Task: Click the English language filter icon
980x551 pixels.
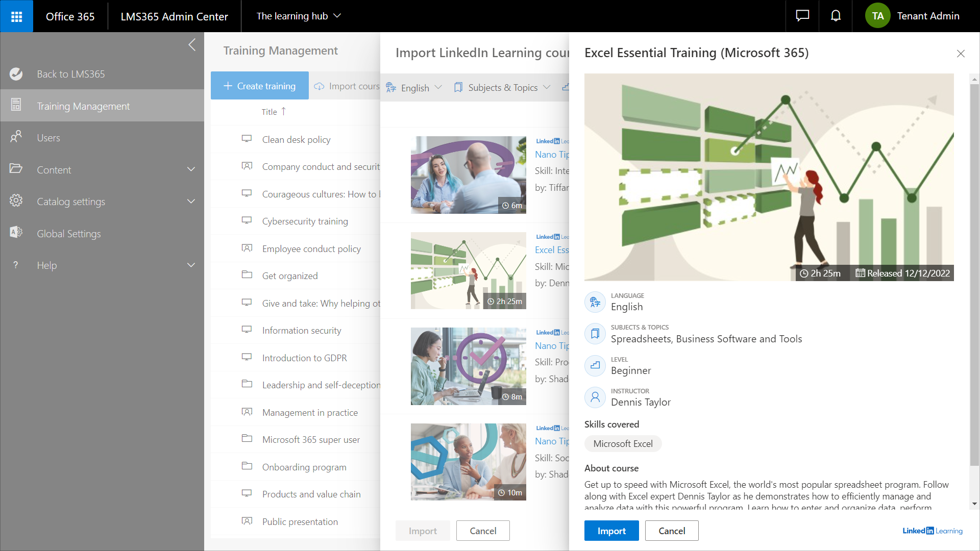Action: click(391, 87)
